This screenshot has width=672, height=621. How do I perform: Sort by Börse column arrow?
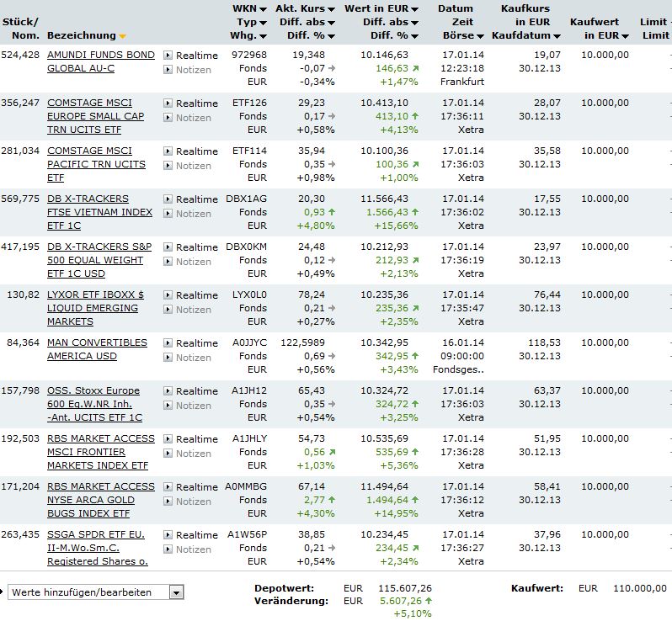point(480,37)
